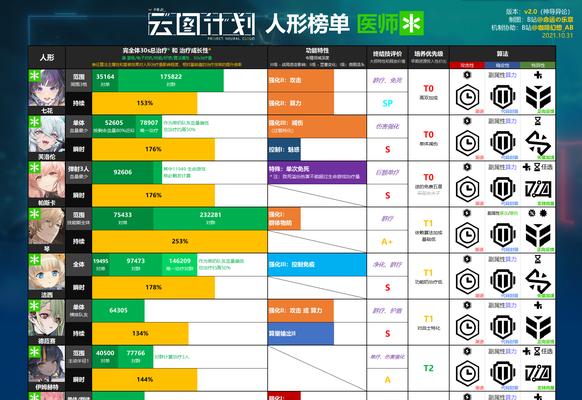
Task: Click the chevron-stack algorithm icon in 琴 row
Action: [538, 235]
